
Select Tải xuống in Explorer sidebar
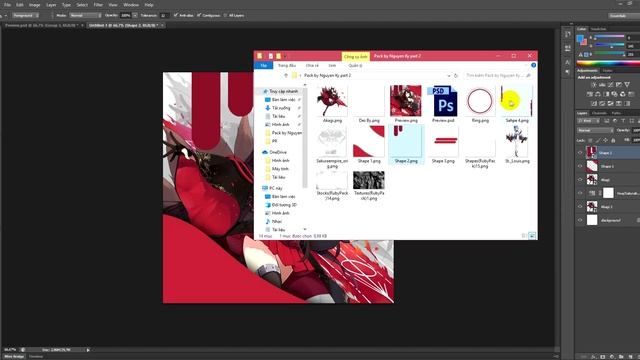click(281, 108)
